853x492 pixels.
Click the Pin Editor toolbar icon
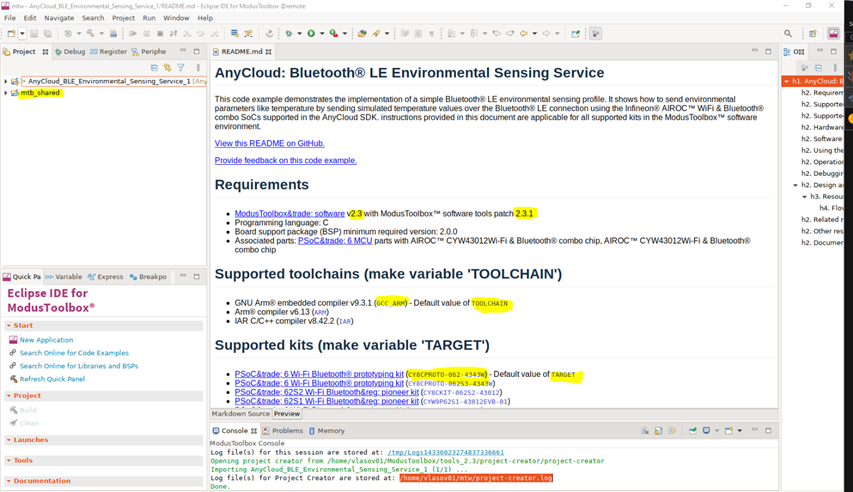click(x=576, y=34)
